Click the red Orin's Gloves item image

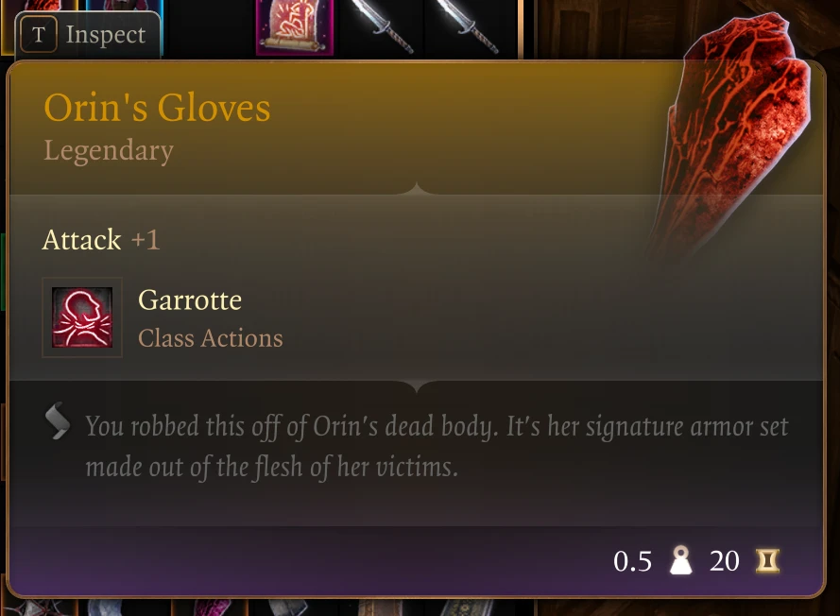coord(733,134)
